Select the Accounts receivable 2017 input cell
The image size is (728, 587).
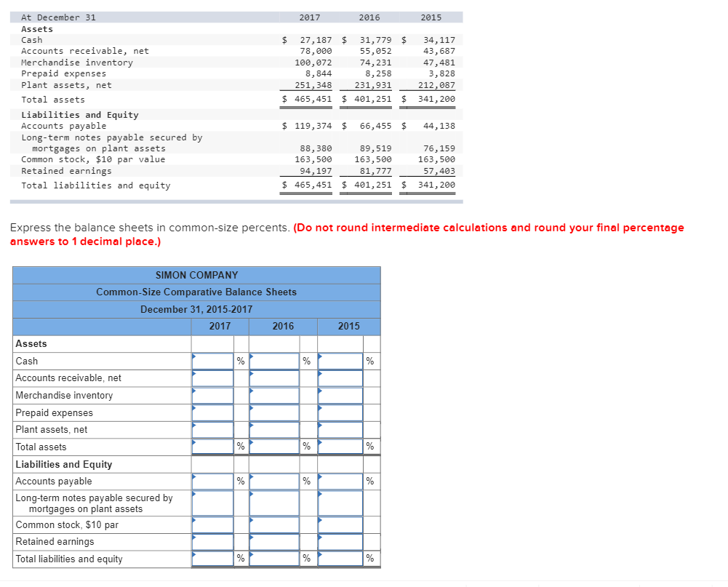point(212,378)
